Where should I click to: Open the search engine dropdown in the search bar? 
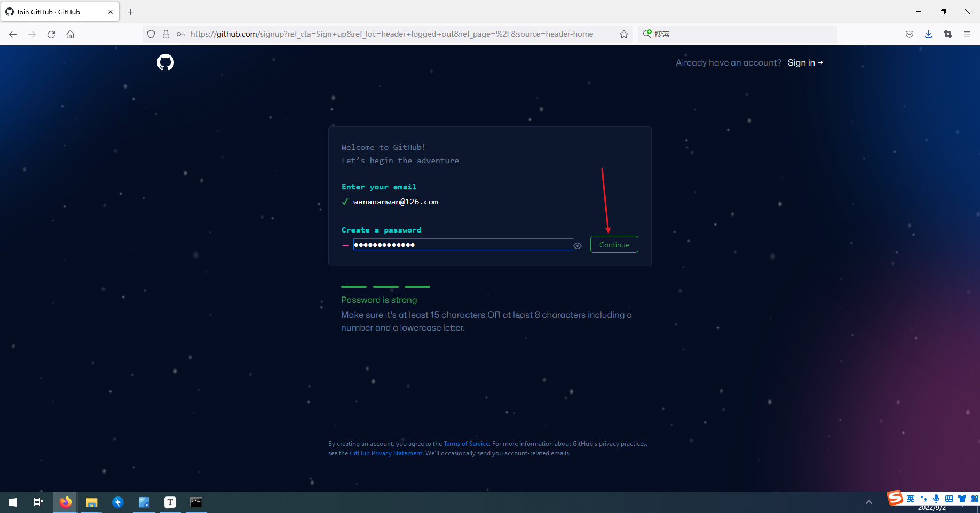tap(648, 34)
